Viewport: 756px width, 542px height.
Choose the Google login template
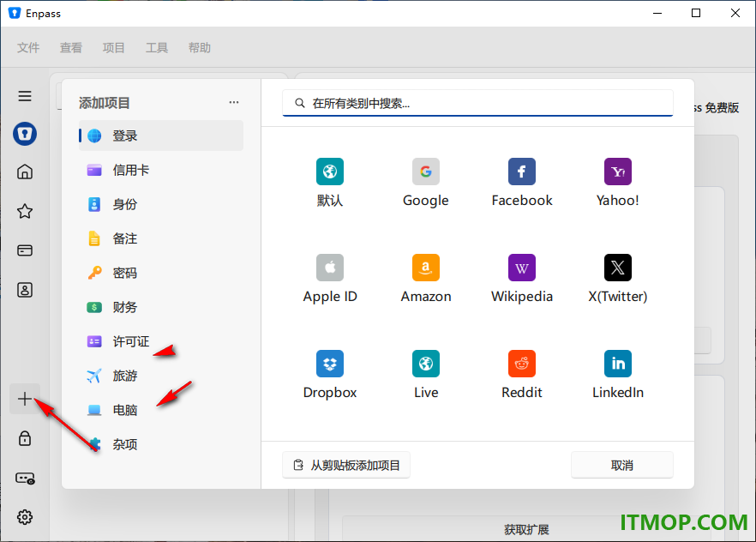426,184
